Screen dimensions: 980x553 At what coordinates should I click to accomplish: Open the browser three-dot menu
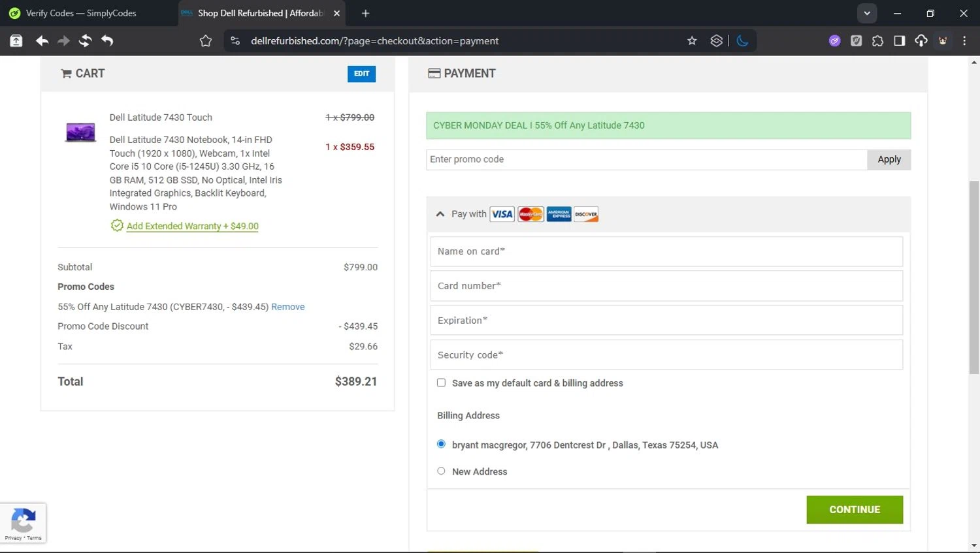click(x=964, y=41)
